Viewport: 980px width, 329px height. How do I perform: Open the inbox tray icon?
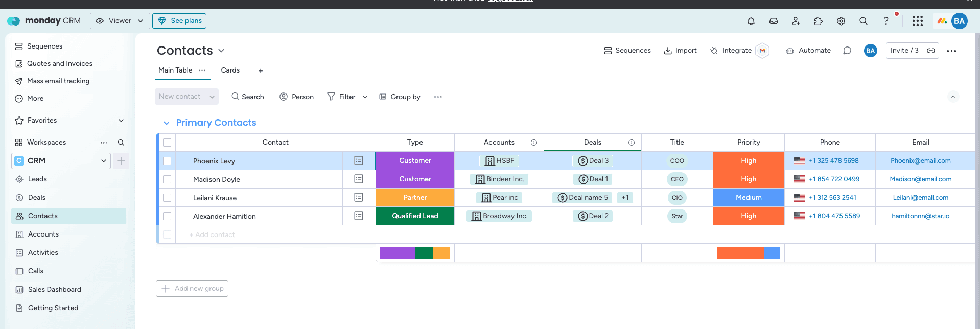[x=773, y=21]
